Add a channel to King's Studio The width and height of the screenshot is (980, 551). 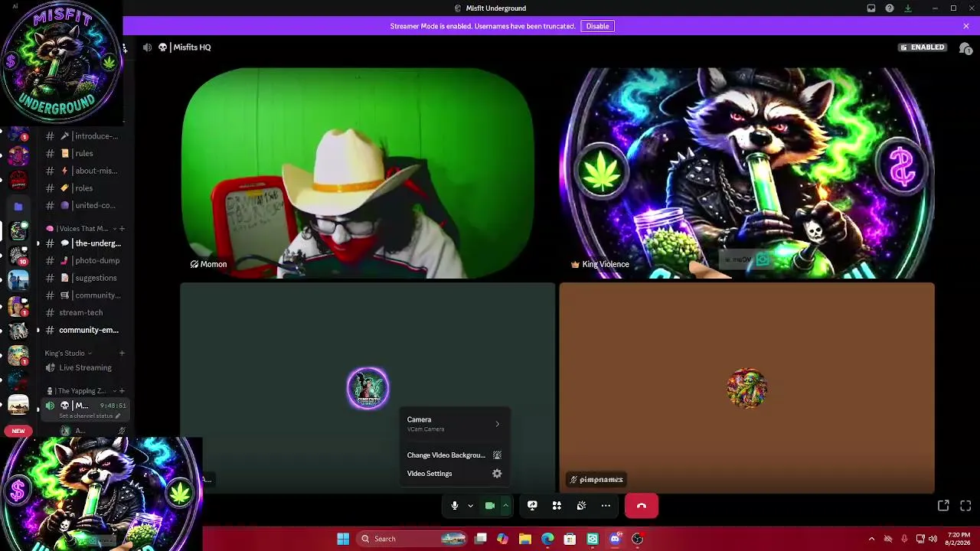point(122,354)
